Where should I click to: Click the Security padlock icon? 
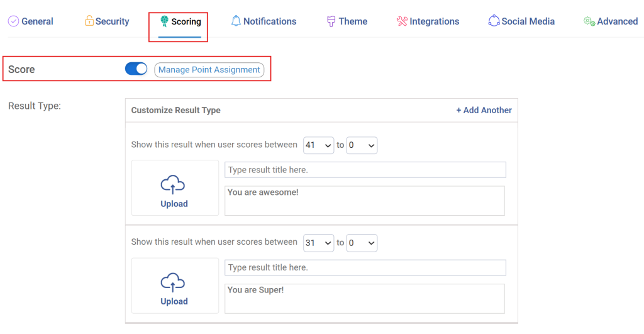coord(89,21)
